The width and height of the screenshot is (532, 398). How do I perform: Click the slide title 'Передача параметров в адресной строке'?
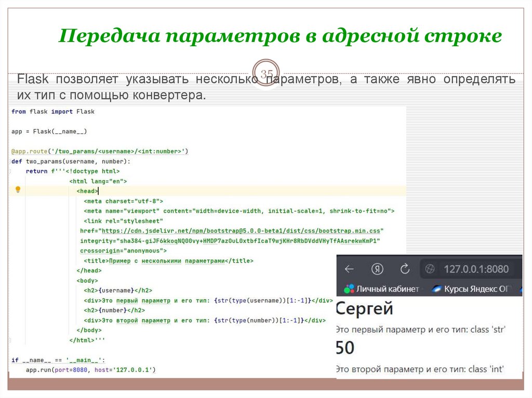point(280,36)
